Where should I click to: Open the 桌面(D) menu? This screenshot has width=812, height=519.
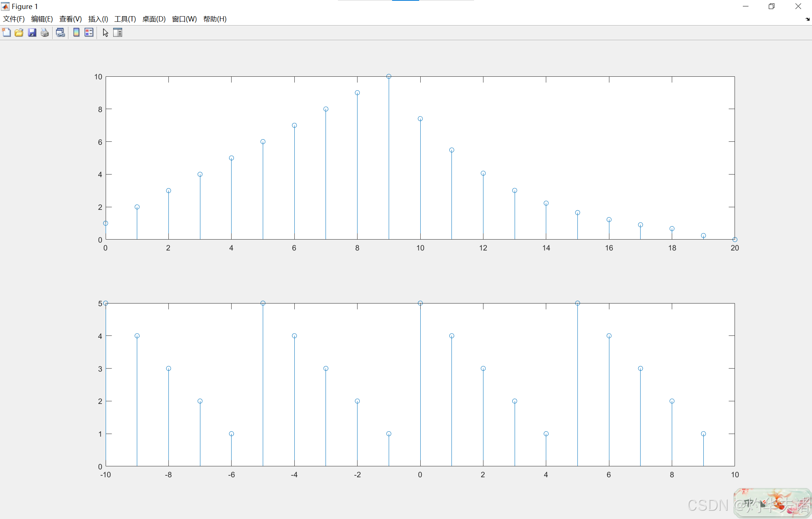154,19
